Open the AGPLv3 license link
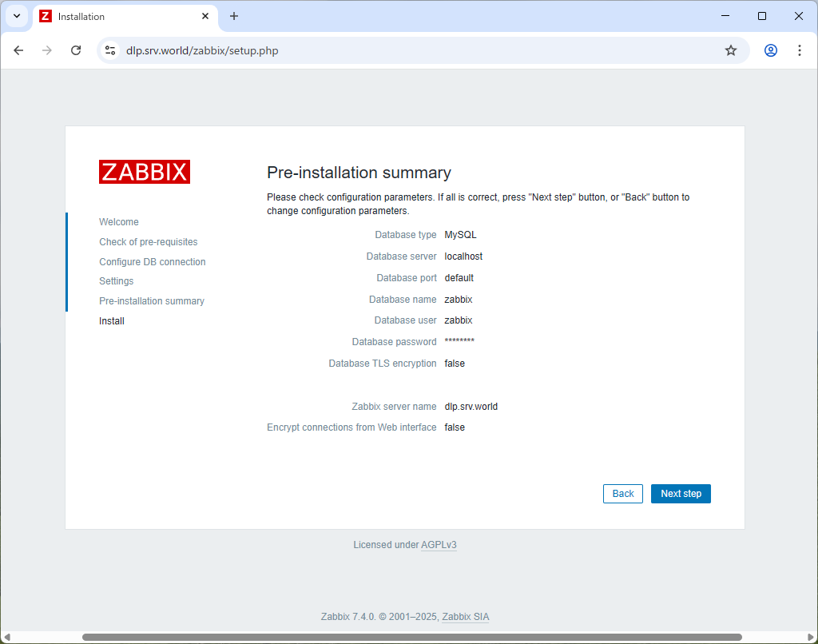Viewport: 818px width, 644px height. 439,544
